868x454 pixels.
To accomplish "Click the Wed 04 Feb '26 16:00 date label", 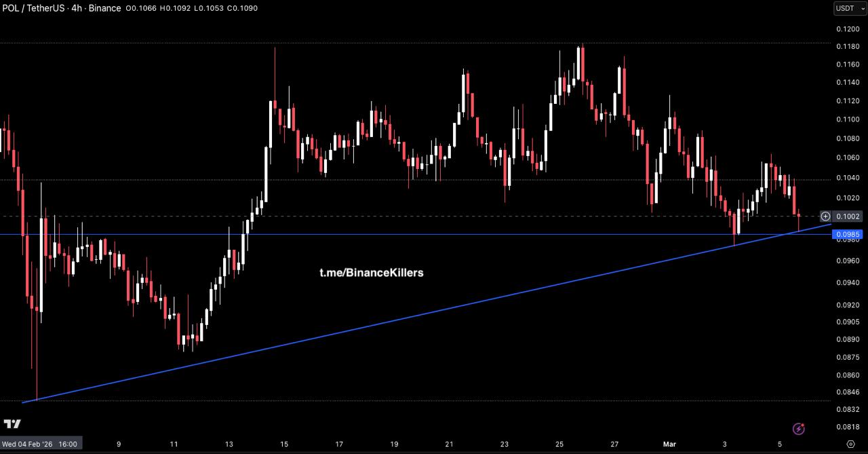I will coord(40,444).
